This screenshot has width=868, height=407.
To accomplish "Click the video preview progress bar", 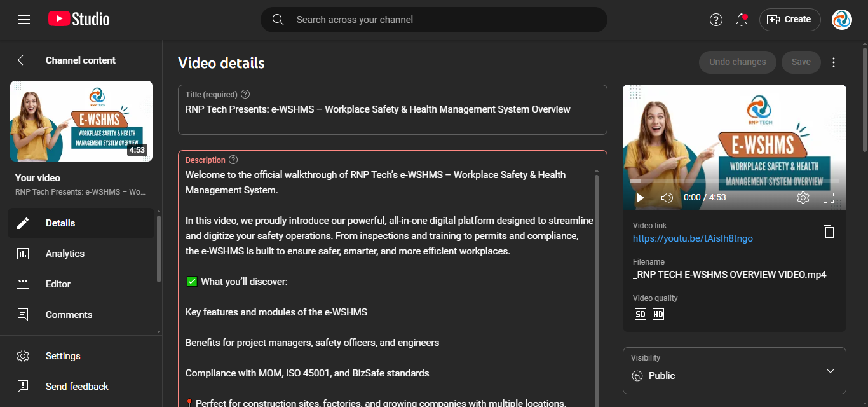I will pos(734,181).
